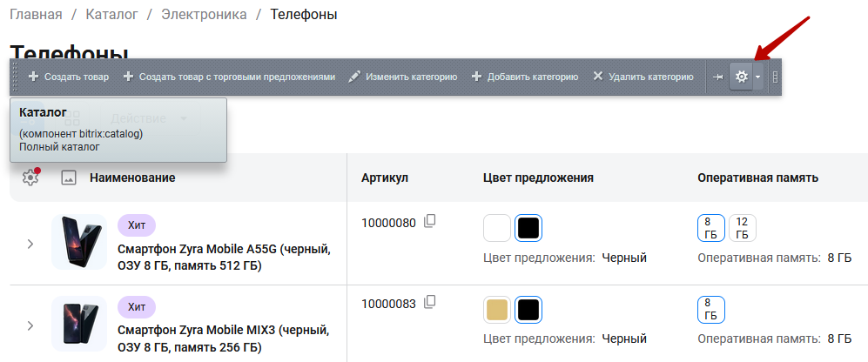This screenshot has height=362, width=868.
Task: Go to 'Каталог' breadcrumb
Action: (x=111, y=15)
